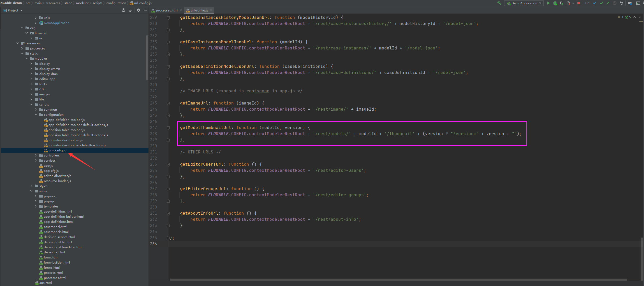Open the Project panel settings gear
Screen dimensions: 644x286
pos(139,10)
